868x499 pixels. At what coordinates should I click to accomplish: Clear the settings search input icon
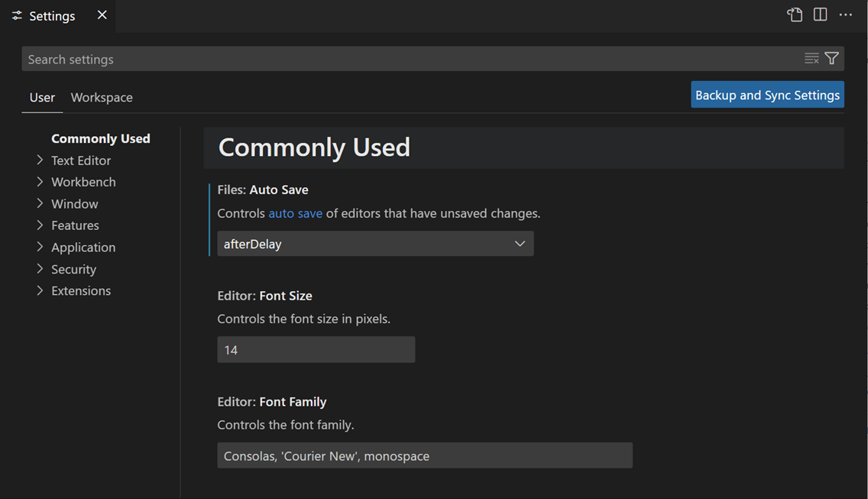[811, 58]
